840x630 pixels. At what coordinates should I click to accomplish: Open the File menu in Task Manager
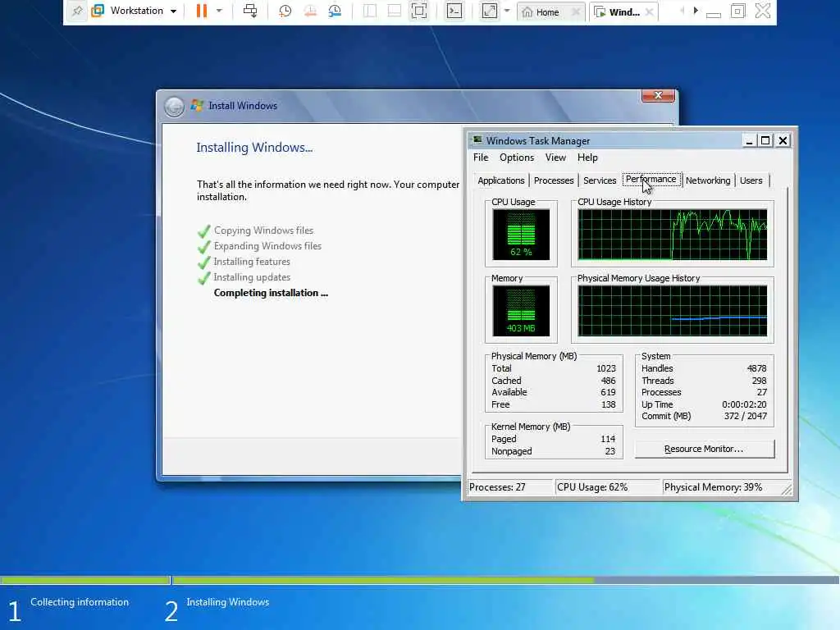pos(481,157)
